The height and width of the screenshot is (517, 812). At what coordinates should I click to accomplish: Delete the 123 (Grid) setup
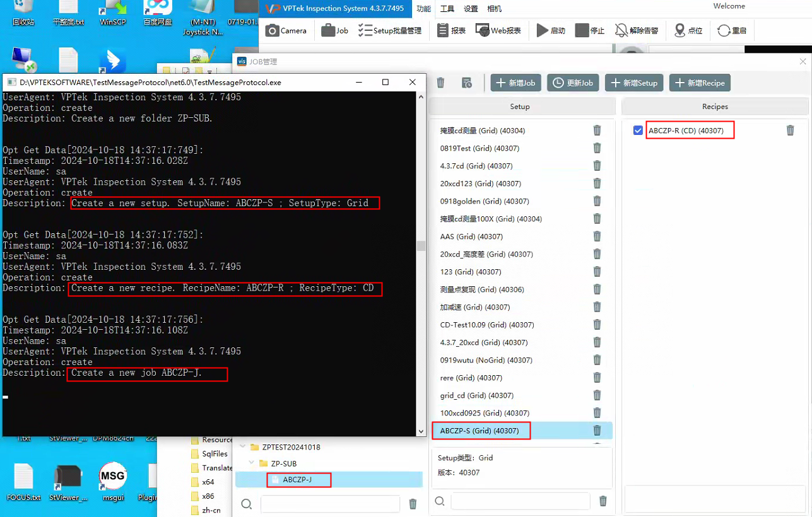click(597, 272)
